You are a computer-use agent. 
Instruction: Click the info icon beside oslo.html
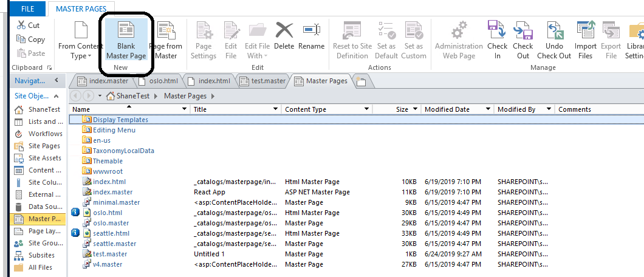pyautogui.click(x=75, y=213)
